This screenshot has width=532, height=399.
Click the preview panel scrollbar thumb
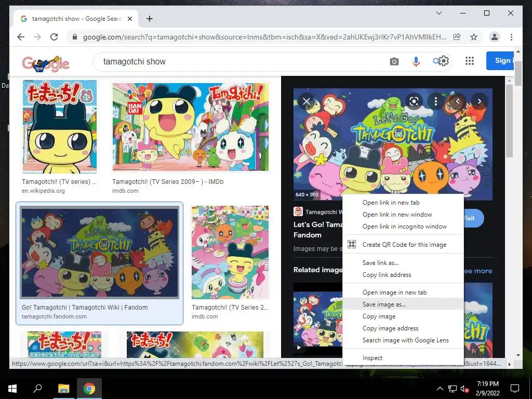click(x=509, y=121)
